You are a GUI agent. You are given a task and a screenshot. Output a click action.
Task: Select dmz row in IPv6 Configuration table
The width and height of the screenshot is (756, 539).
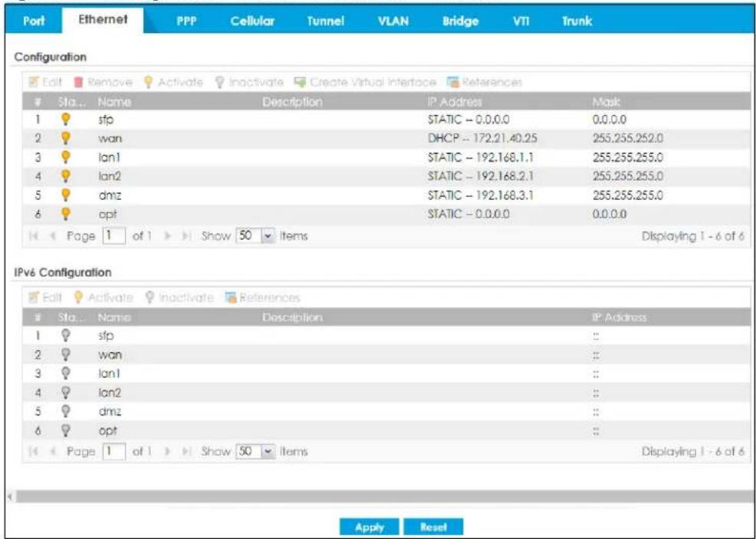tap(387, 411)
